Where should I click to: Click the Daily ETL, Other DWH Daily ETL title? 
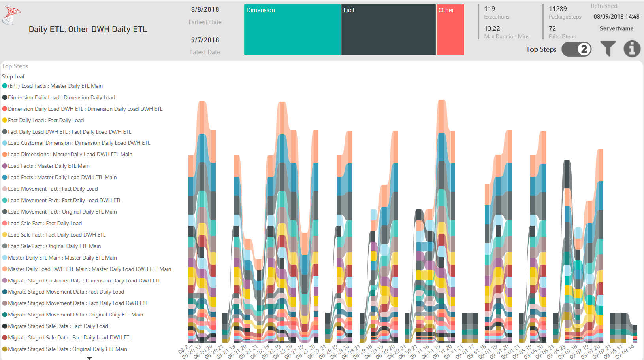88,29
